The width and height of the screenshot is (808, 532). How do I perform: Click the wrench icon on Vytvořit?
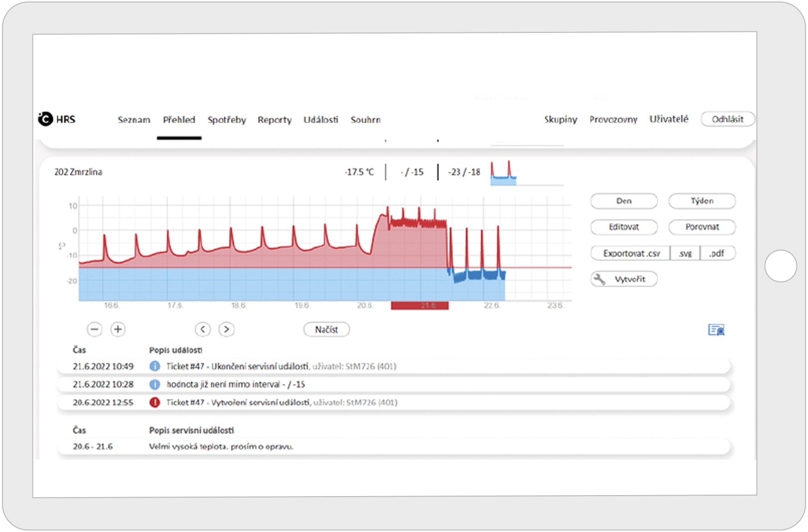click(x=600, y=279)
